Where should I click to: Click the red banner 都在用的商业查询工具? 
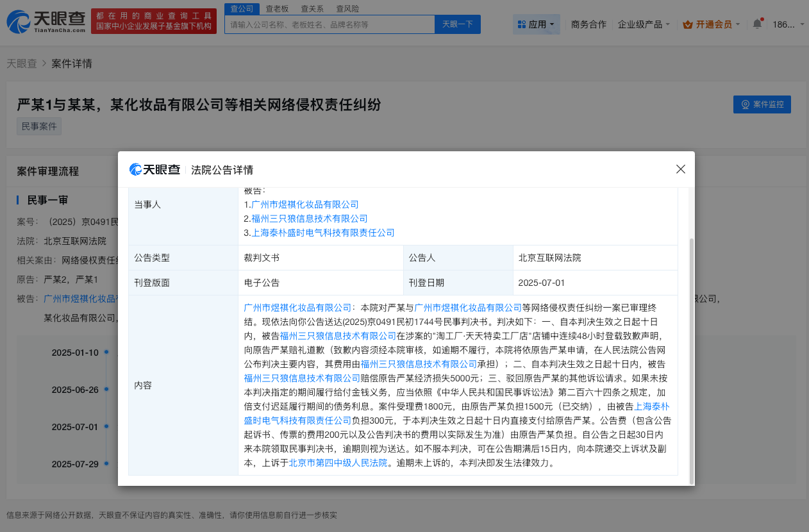point(154,22)
